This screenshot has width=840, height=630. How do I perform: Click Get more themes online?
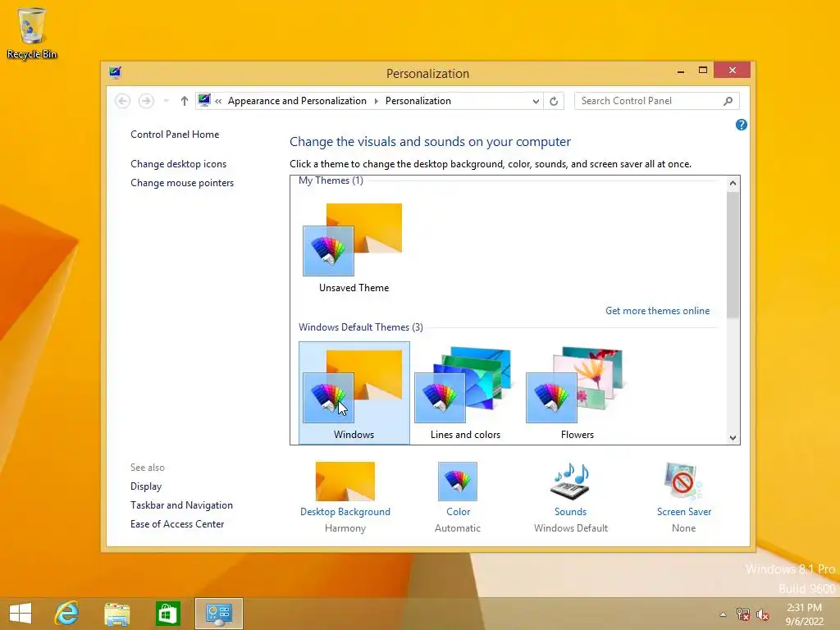pyautogui.click(x=657, y=311)
